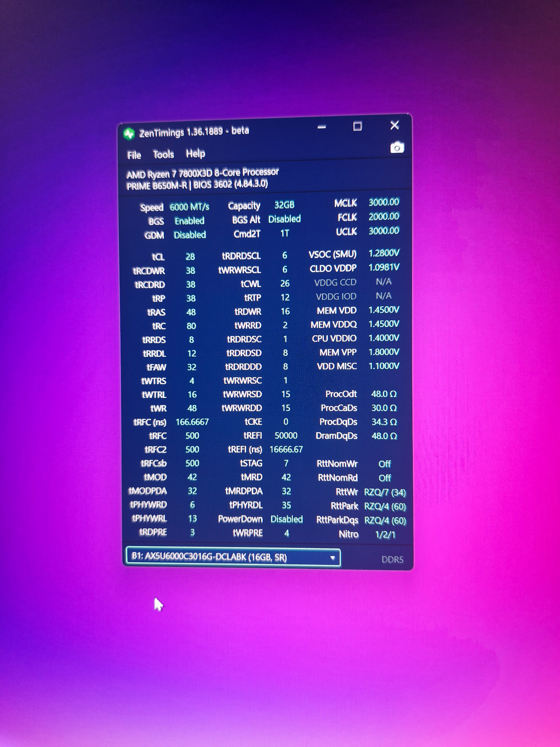560x747 pixels.
Task: Click the VDD MISC value '1.1000V'
Action: click(x=384, y=366)
